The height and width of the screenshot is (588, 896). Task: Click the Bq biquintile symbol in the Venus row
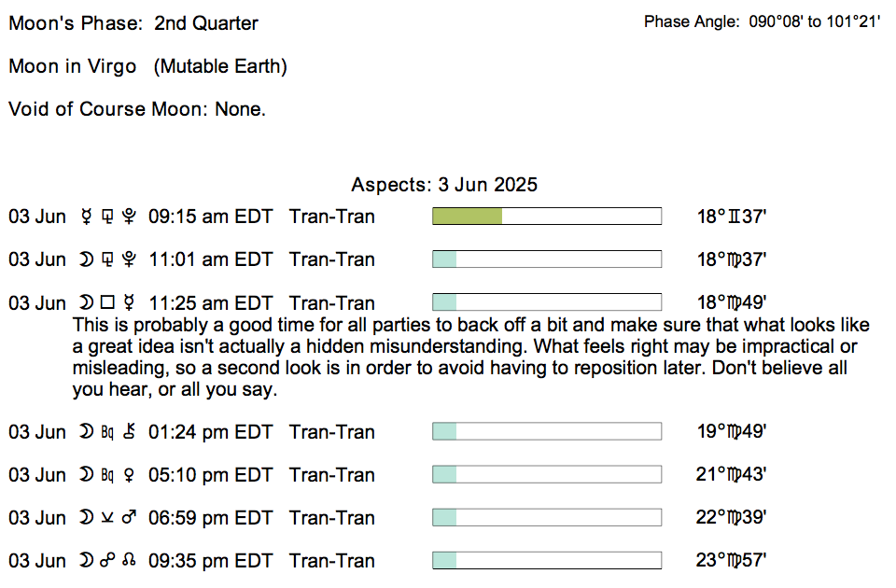coord(106,475)
